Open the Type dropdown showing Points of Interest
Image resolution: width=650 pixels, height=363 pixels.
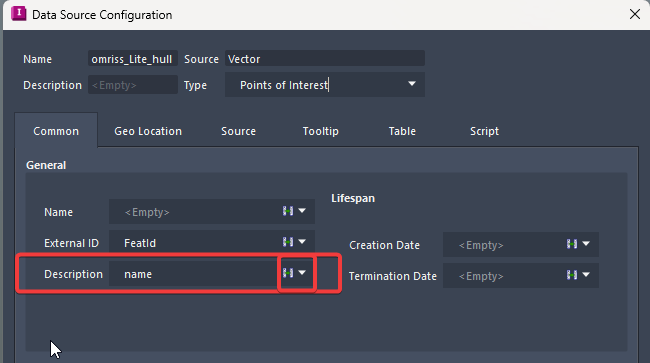pyautogui.click(x=325, y=85)
